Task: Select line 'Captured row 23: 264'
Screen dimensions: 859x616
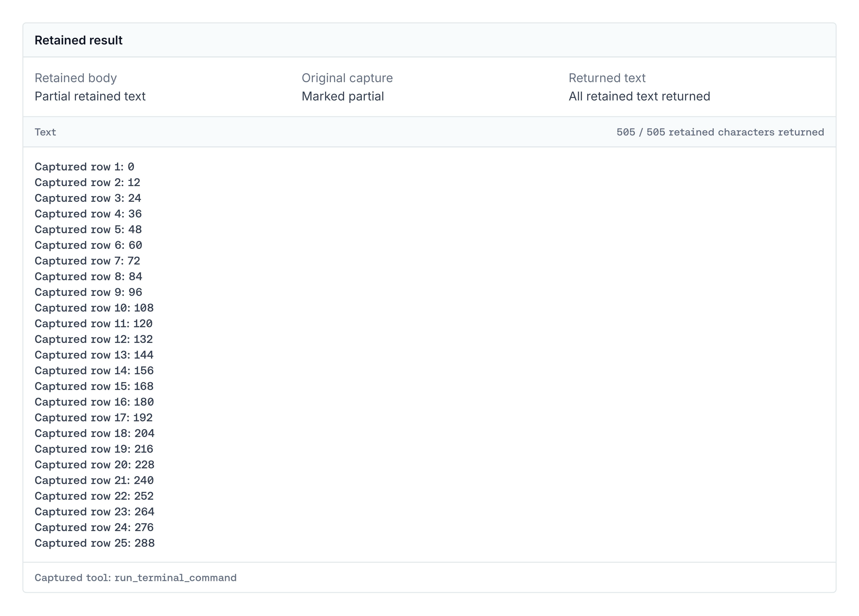Action: [95, 512]
